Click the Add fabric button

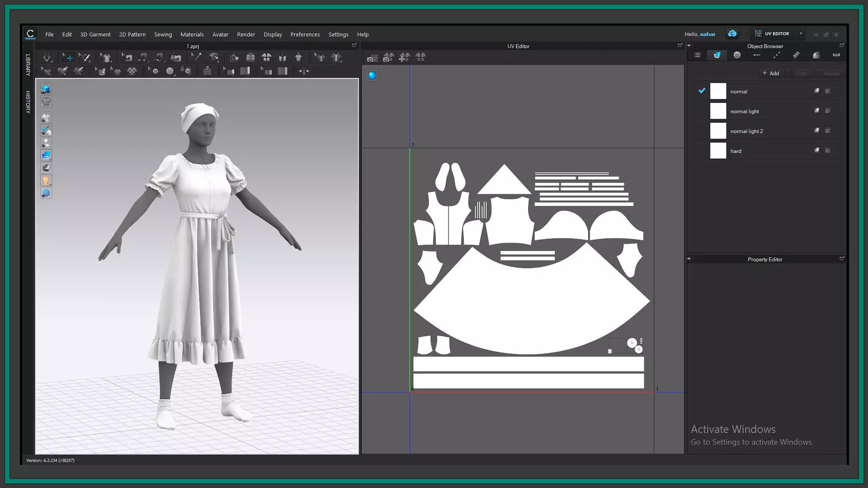(771, 73)
